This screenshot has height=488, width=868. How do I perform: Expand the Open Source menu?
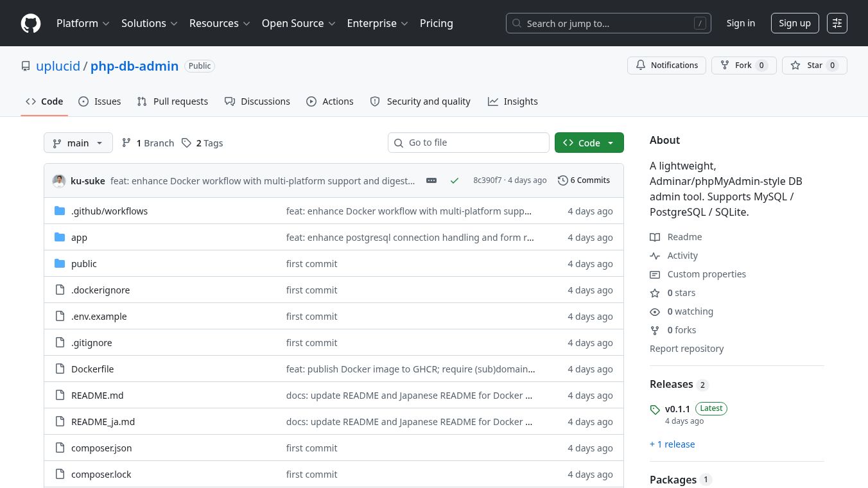299,23
